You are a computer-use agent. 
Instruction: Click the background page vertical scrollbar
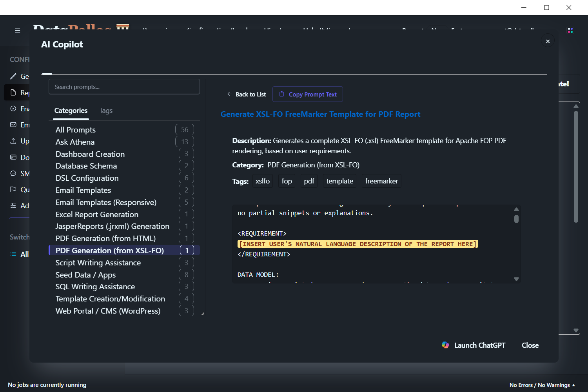pos(576,167)
